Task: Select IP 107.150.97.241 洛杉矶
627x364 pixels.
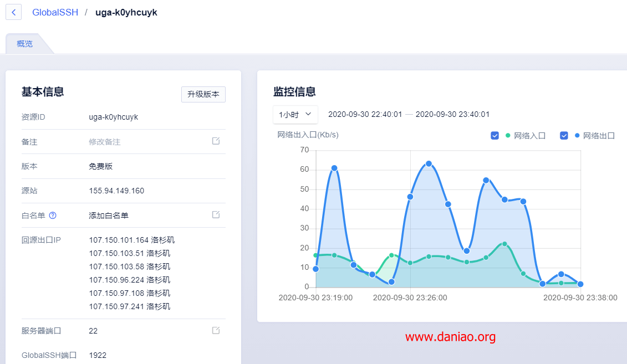Action: [x=130, y=306]
